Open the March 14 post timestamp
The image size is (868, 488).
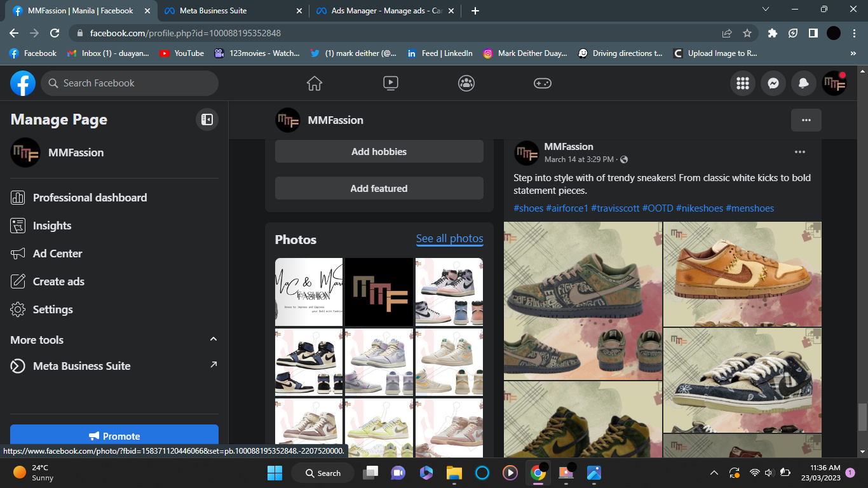pos(579,159)
